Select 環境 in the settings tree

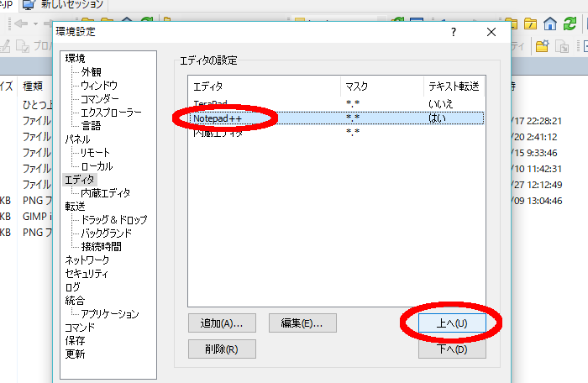point(75,59)
